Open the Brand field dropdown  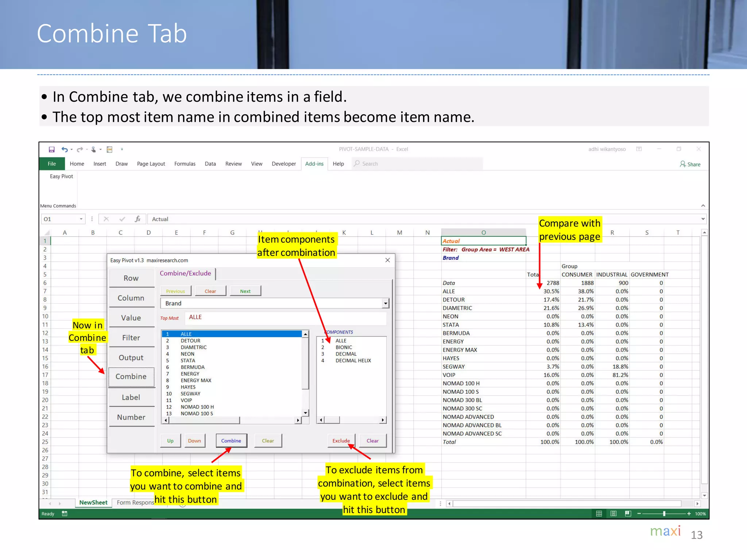coord(385,303)
